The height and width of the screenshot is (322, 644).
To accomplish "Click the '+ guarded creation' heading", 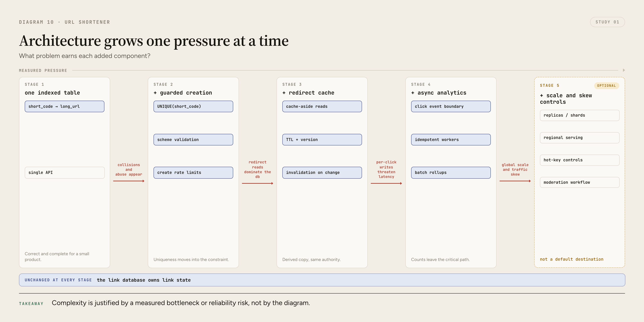I will (183, 93).
